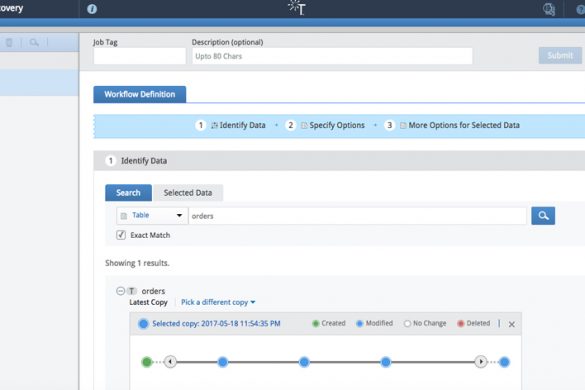This screenshot has height=390, width=585.
Task: Click step 2 Specify Options in wizard
Action: (x=325, y=125)
